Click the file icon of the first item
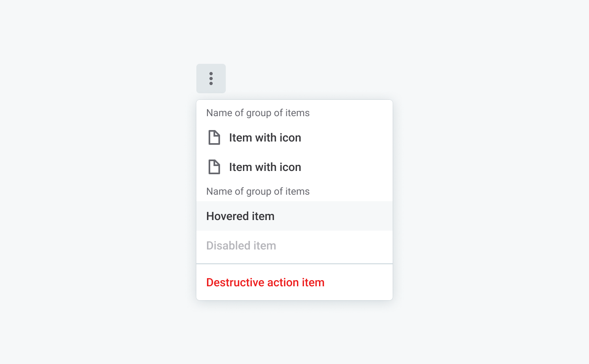This screenshot has width=589, height=364. click(214, 137)
